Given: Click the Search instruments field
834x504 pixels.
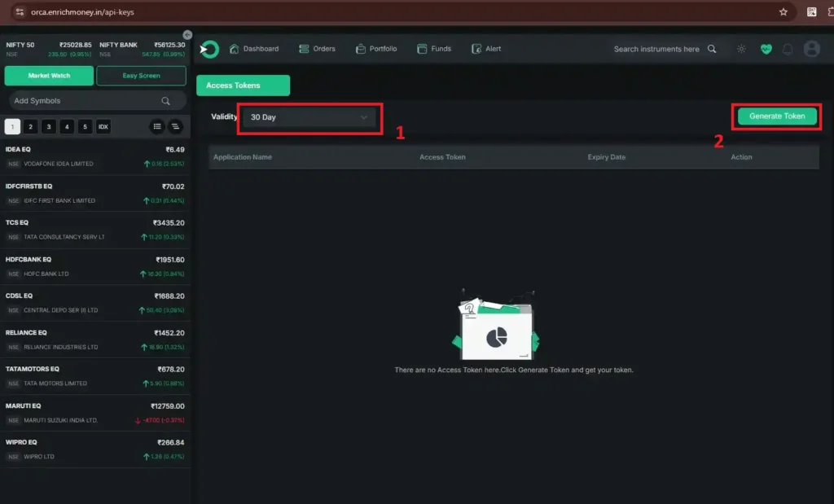Looking at the screenshot, I should coord(656,49).
